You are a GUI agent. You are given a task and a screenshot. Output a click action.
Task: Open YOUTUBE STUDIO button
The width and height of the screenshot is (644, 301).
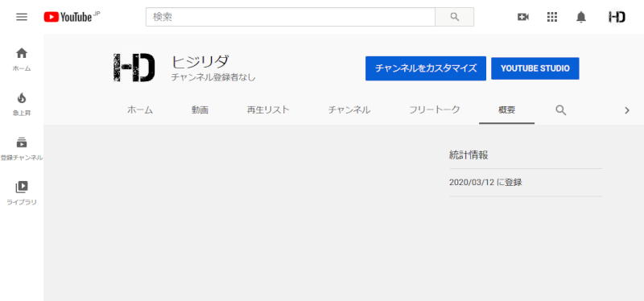535,68
